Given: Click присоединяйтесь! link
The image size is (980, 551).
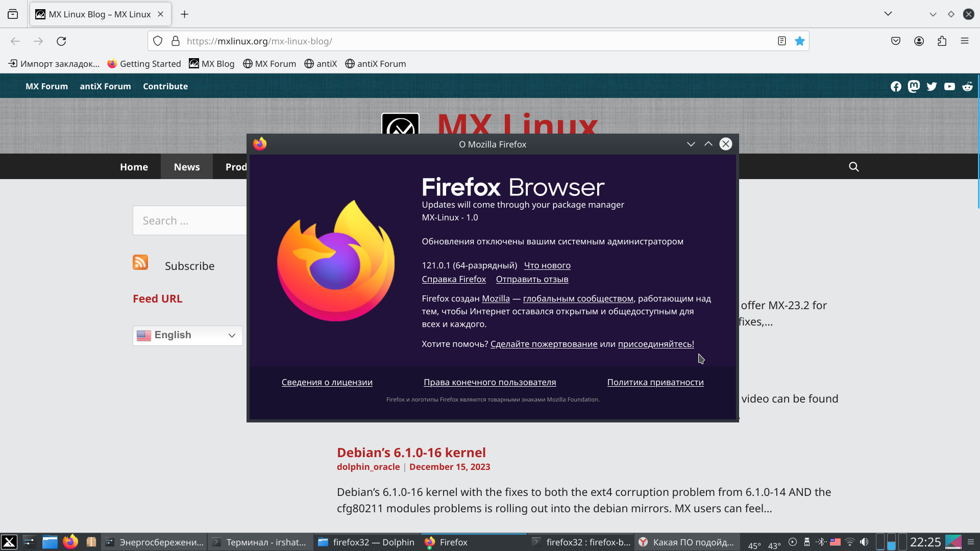Looking at the screenshot, I should pos(656,344).
